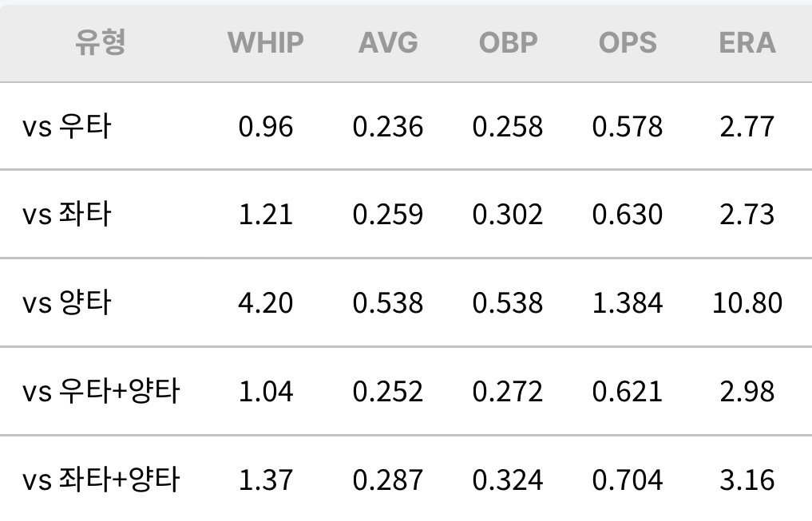Image resolution: width=812 pixels, height=521 pixels.
Task: Click the 0.704 OPS value
Action: point(628,480)
